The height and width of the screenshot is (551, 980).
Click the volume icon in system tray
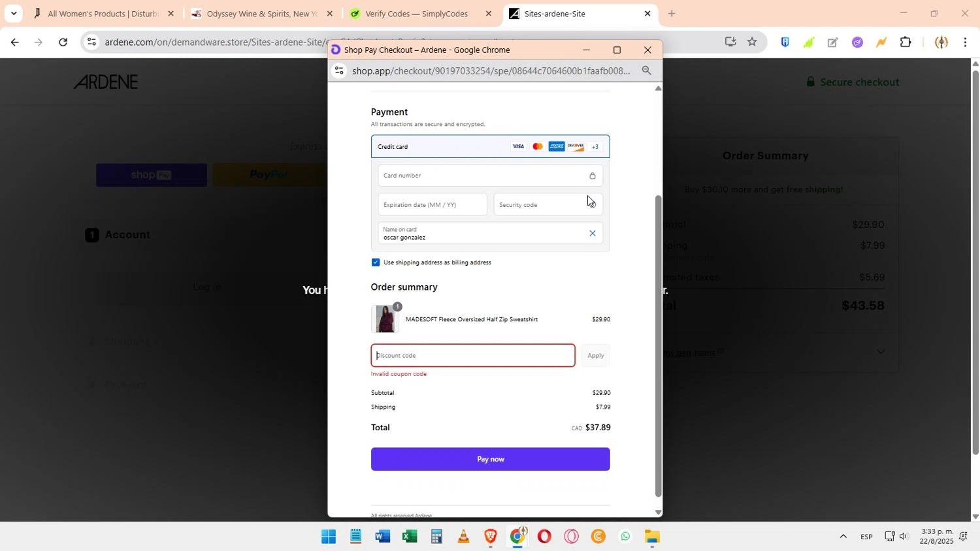point(904,537)
